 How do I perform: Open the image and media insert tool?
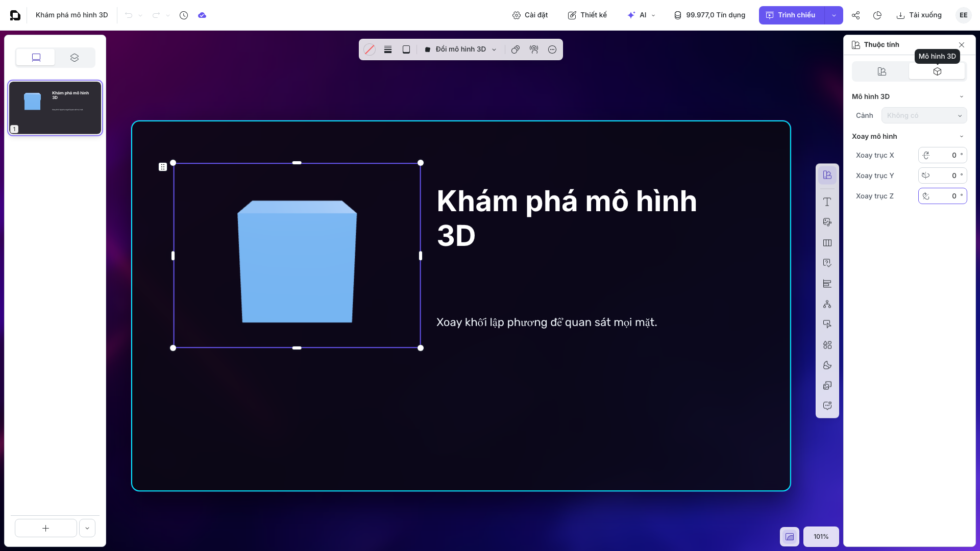click(x=827, y=222)
